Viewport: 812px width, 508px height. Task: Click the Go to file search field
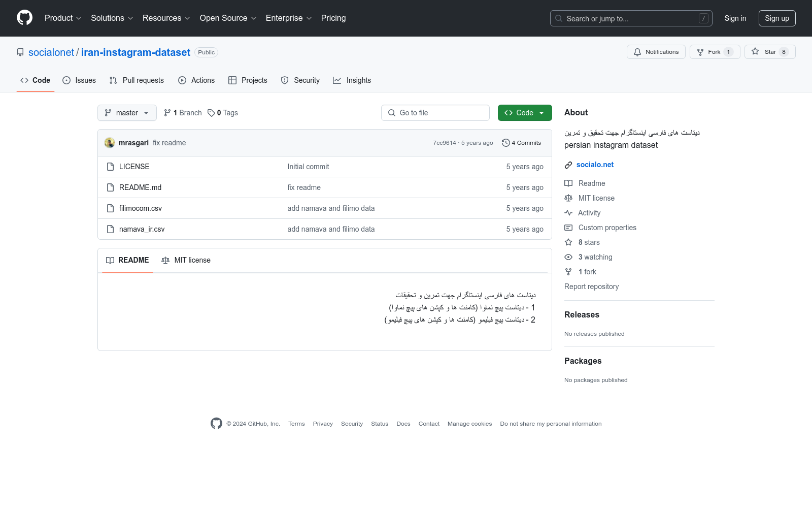[435, 113]
